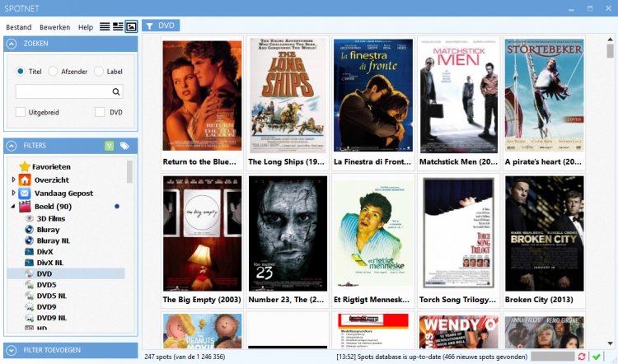Image resolution: width=618 pixels, height=364 pixels.
Task: Open Return to the Blue Lagoon poster
Action: 202,96
